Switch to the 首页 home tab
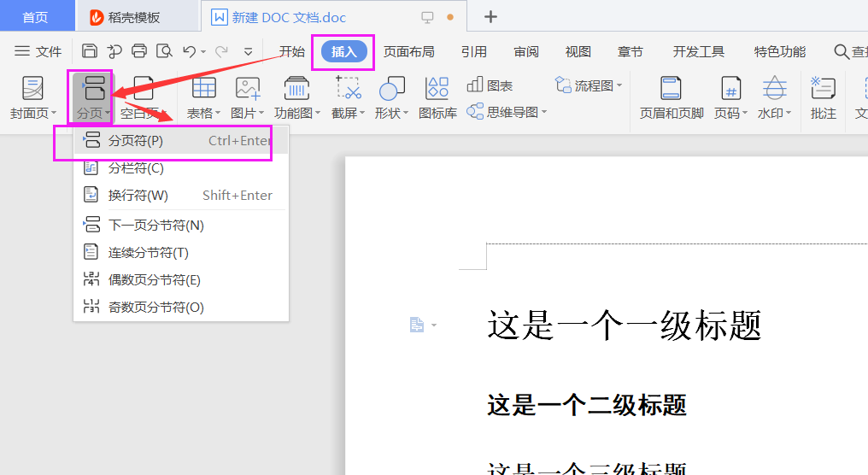 (x=35, y=17)
